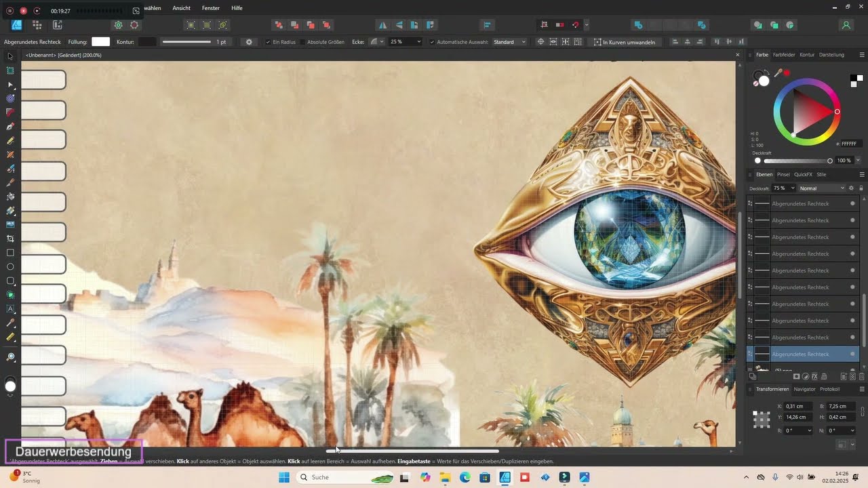Viewport: 868px width, 488px height.
Task: Open the layer opacity 75 % dropdown
Action: pos(792,188)
